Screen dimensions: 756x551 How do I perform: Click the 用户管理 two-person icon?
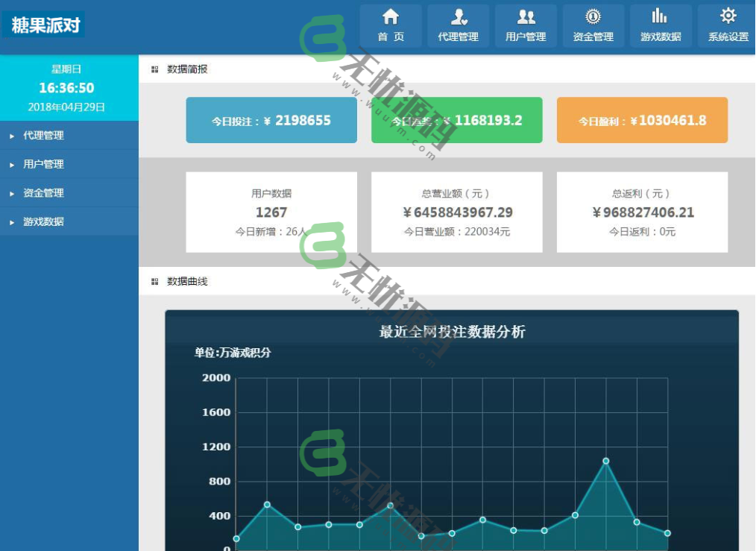click(x=526, y=16)
